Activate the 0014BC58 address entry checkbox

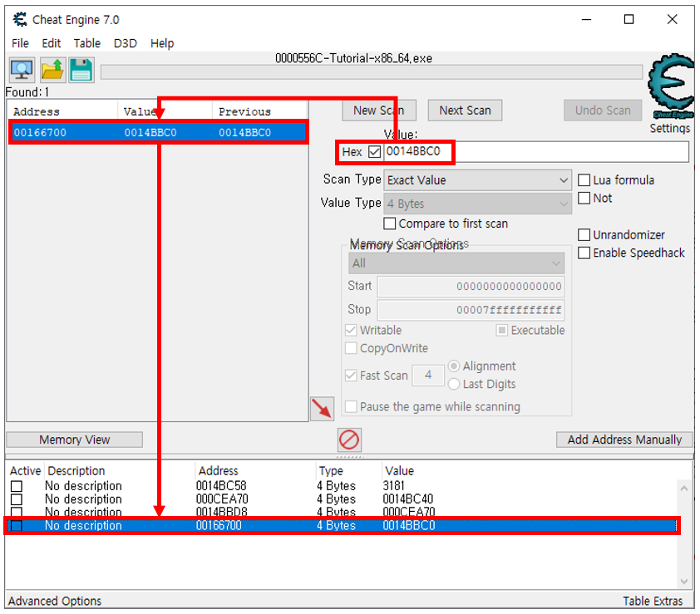coord(17,486)
